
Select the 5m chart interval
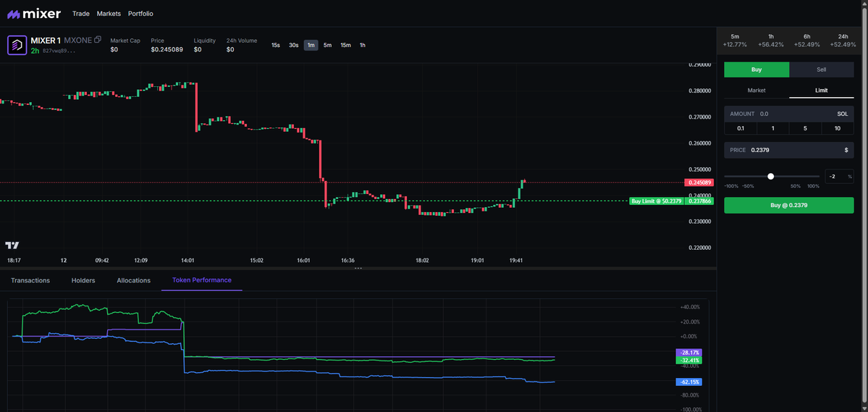coord(328,46)
